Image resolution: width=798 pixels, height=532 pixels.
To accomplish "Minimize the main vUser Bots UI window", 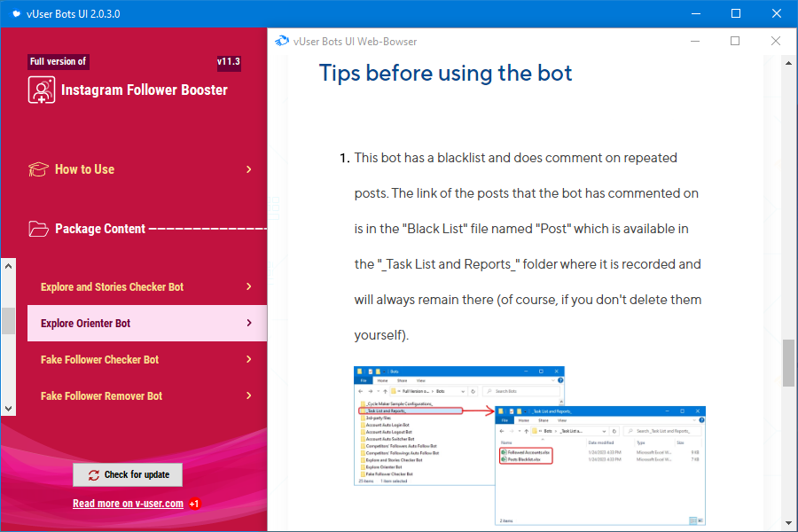I will tap(696, 14).
